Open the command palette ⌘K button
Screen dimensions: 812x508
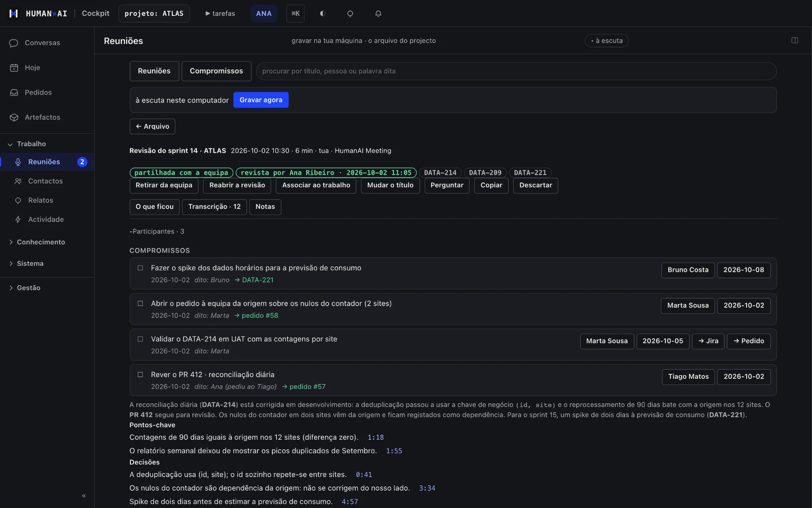point(295,13)
